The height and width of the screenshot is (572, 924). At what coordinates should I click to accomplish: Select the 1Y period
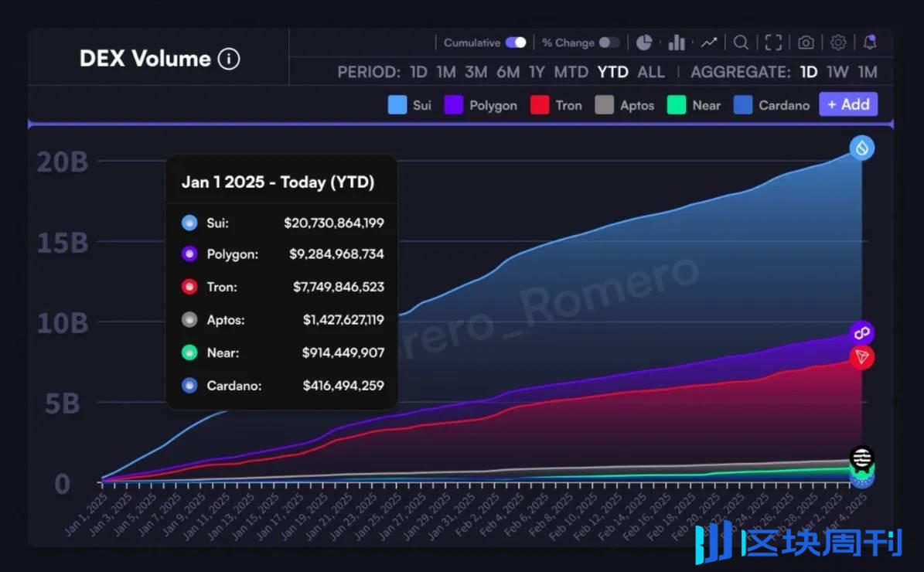click(x=537, y=72)
